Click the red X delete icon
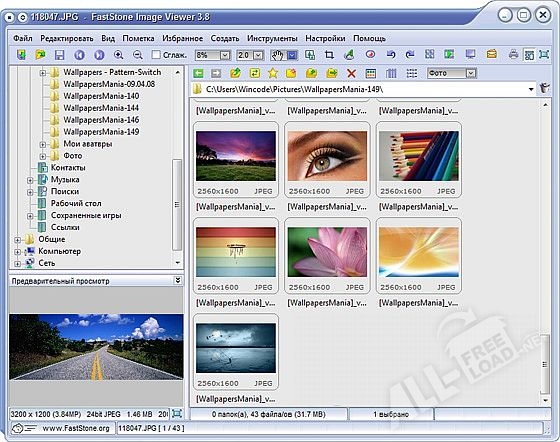 (351, 74)
